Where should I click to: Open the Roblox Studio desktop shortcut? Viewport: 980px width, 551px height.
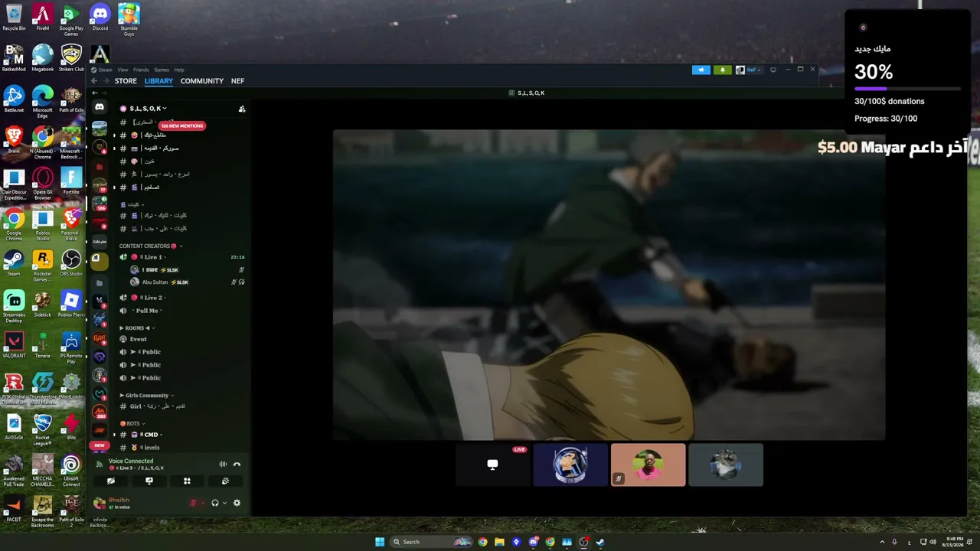pyautogui.click(x=43, y=225)
